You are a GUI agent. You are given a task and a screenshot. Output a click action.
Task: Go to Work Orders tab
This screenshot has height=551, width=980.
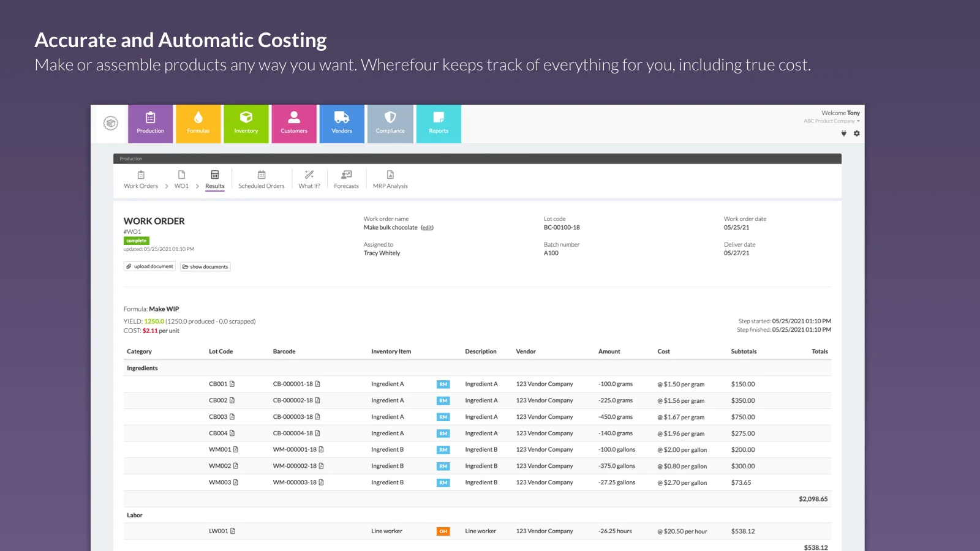[x=141, y=180]
